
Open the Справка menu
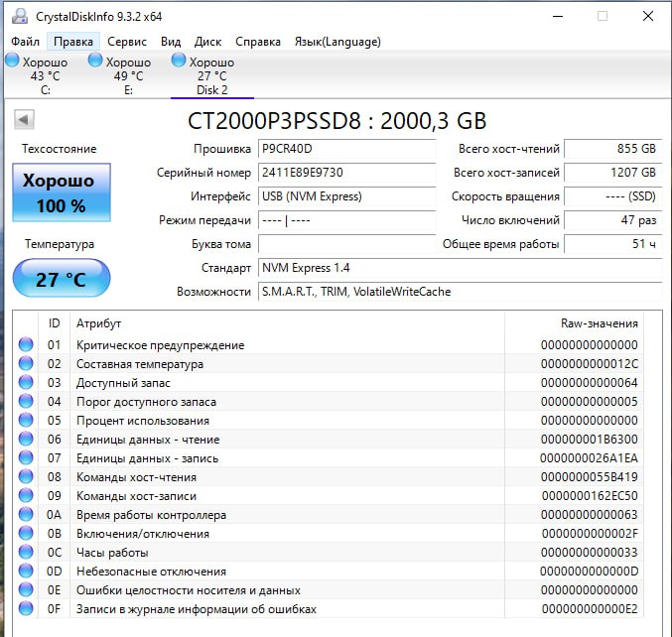[x=258, y=42]
